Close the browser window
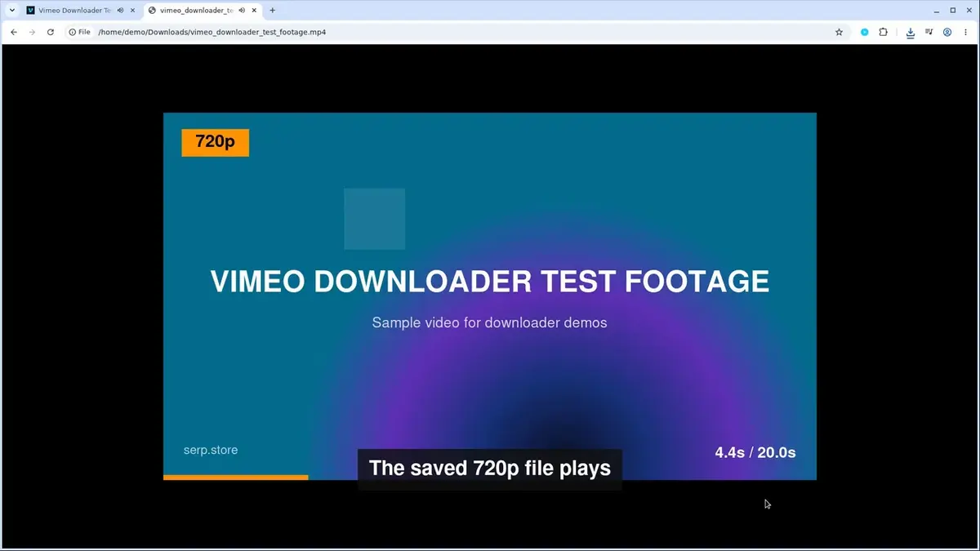The width and height of the screenshot is (980, 551). (x=969, y=11)
